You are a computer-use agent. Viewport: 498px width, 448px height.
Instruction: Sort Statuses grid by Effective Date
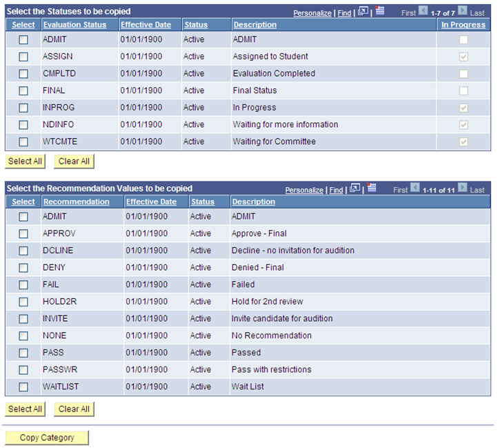click(x=146, y=25)
